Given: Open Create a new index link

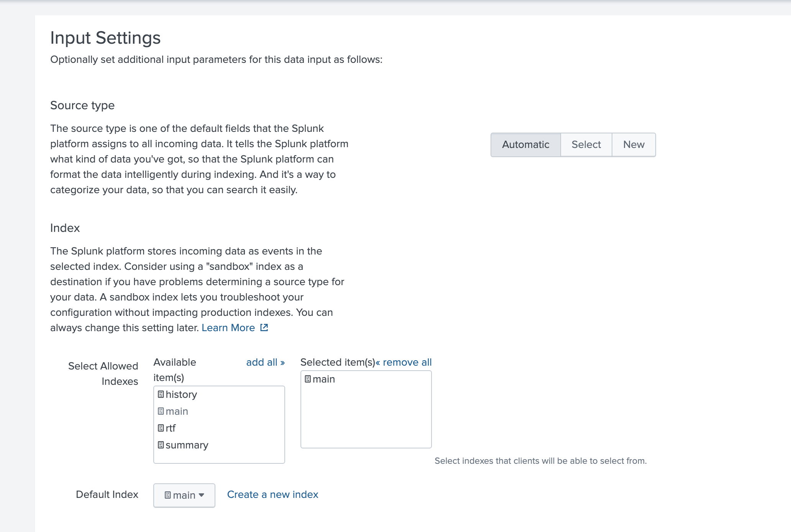Looking at the screenshot, I should [272, 494].
